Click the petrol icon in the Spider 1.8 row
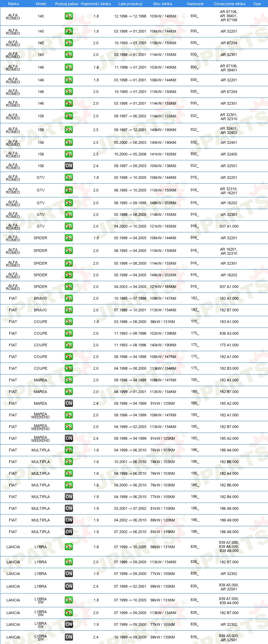The image size is (268, 644). [69, 238]
